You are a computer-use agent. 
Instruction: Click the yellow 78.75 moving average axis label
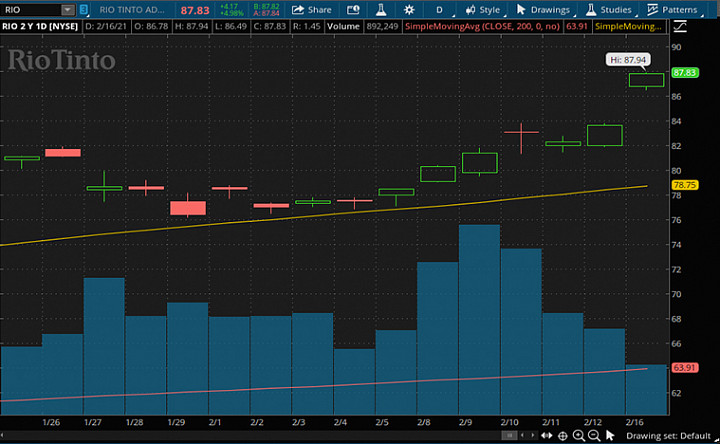click(x=685, y=185)
